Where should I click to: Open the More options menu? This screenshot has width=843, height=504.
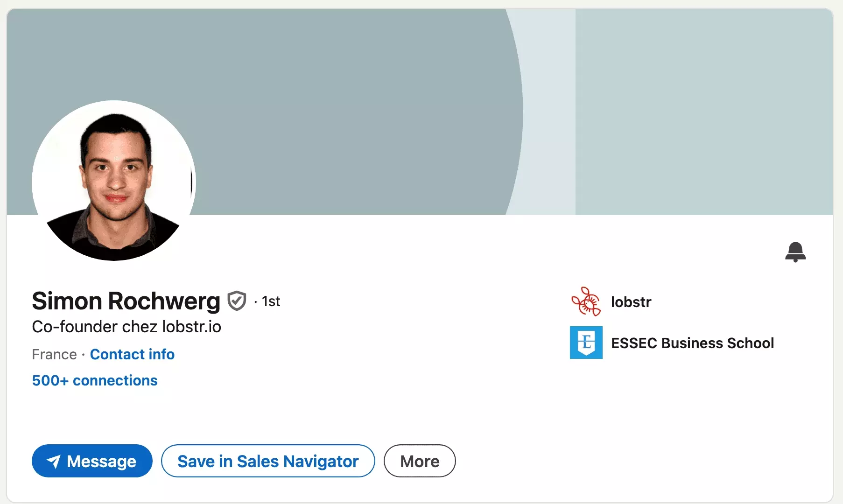[419, 461]
